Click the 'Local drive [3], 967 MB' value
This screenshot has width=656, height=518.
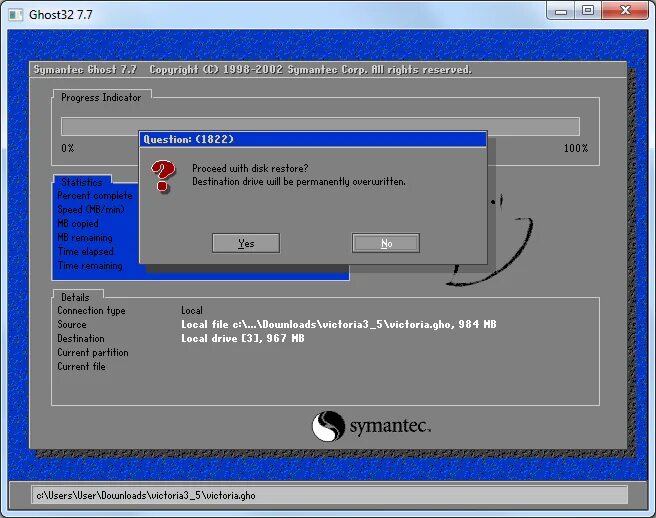click(x=243, y=338)
